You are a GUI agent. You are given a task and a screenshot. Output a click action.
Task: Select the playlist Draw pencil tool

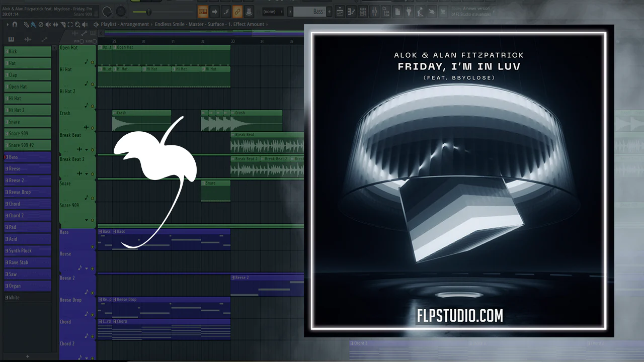[26, 24]
